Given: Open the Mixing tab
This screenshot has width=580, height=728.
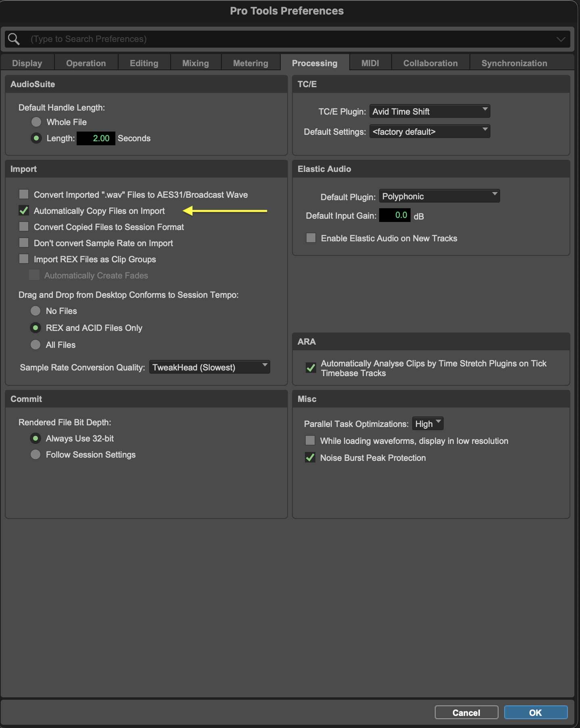Looking at the screenshot, I should pyautogui.click(x=196, y=63).
